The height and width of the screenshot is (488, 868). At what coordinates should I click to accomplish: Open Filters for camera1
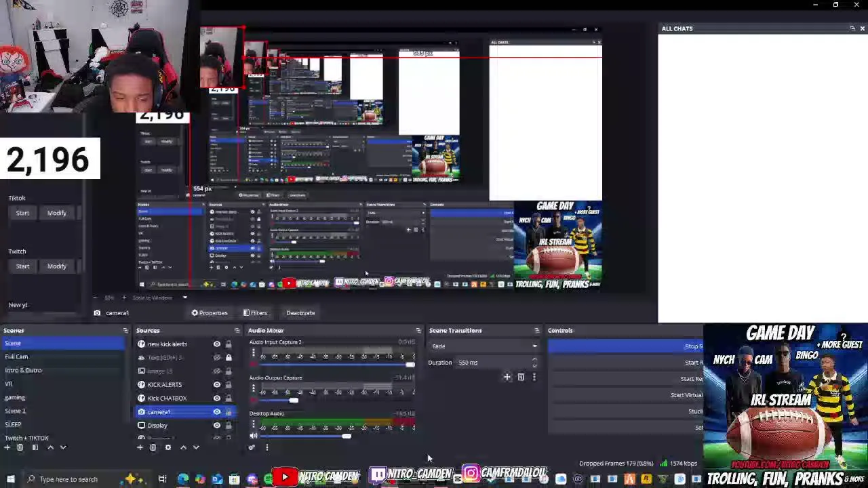[255, 313]
